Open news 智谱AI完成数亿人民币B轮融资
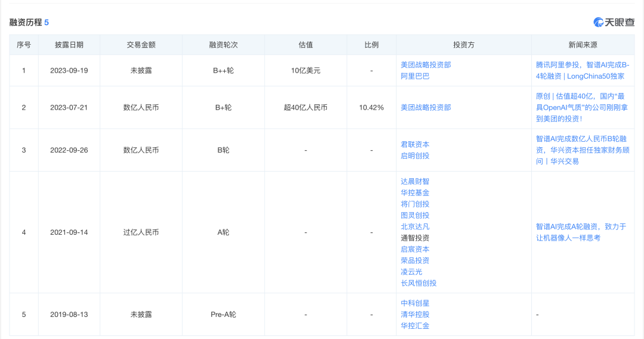The width and height of the screenshot is (644, 339). [583, 150]
